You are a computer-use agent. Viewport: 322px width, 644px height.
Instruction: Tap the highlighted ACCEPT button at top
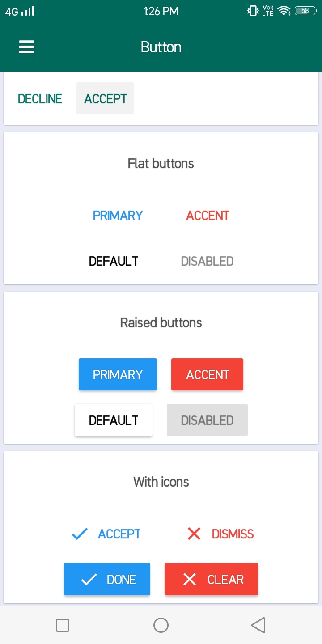coord(105,99)
